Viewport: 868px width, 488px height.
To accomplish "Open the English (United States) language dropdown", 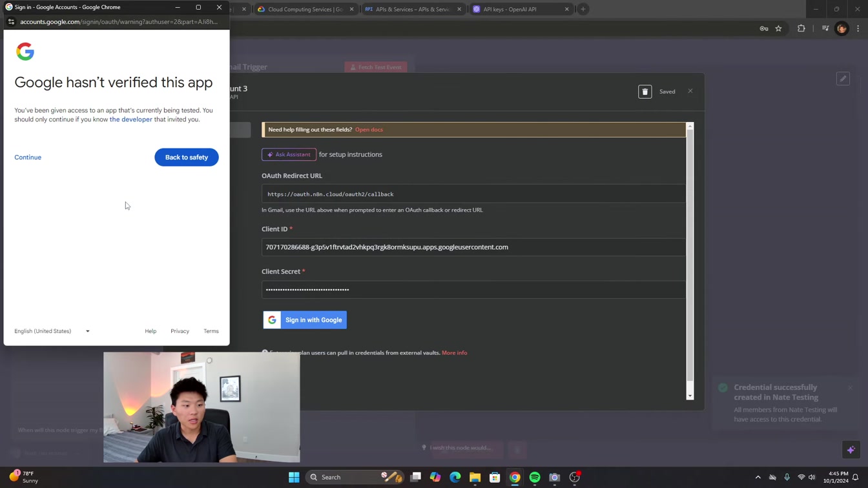I will 52,331.
